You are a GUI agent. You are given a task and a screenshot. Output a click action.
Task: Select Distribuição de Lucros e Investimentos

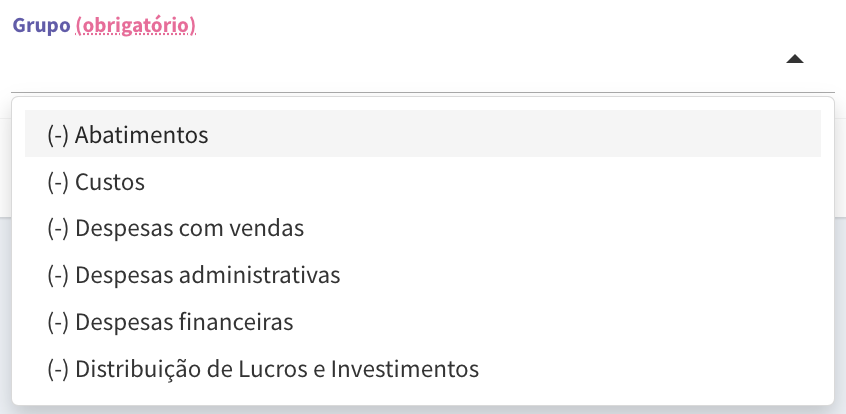coord(423,369)
